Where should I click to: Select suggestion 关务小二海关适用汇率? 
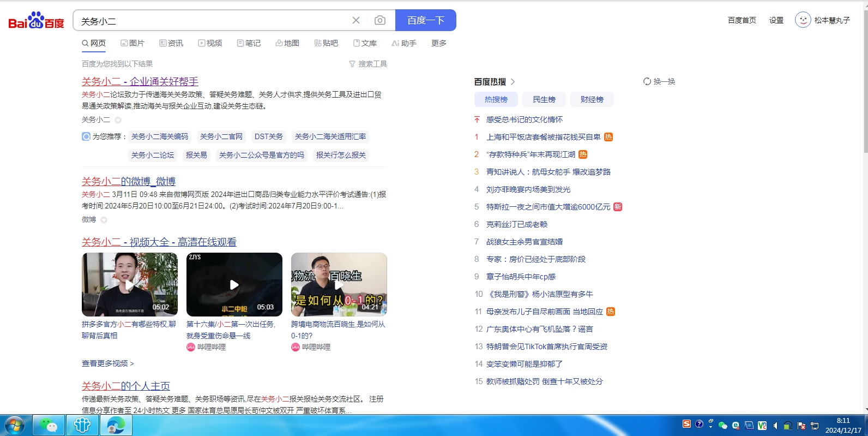pos(330,136)
